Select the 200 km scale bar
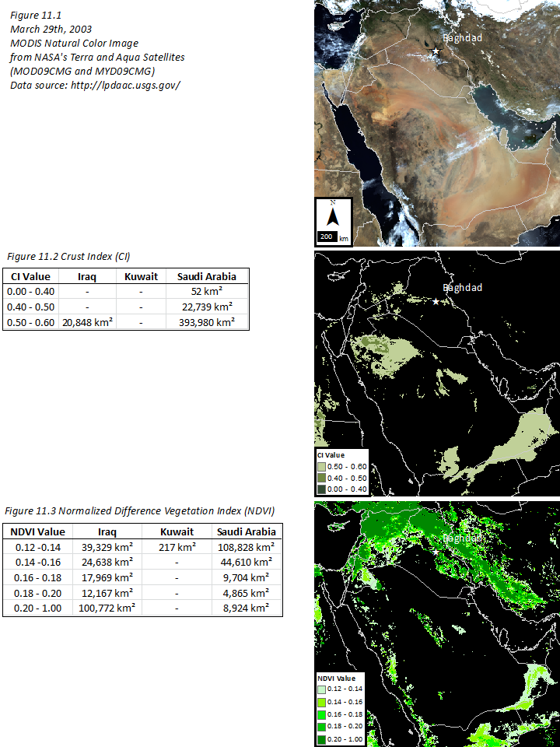This screenshot has height=747, width=560. (x=327, y=237)
